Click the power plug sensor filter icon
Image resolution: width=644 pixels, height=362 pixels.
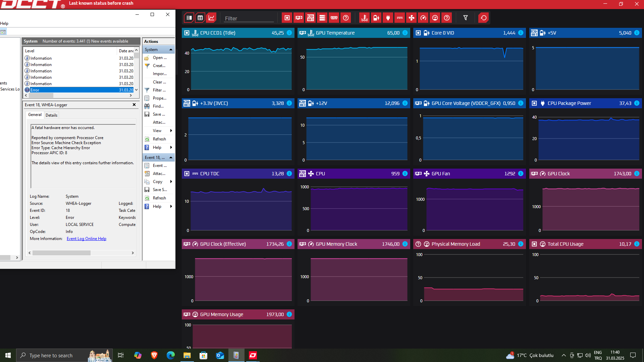[388, 18]
